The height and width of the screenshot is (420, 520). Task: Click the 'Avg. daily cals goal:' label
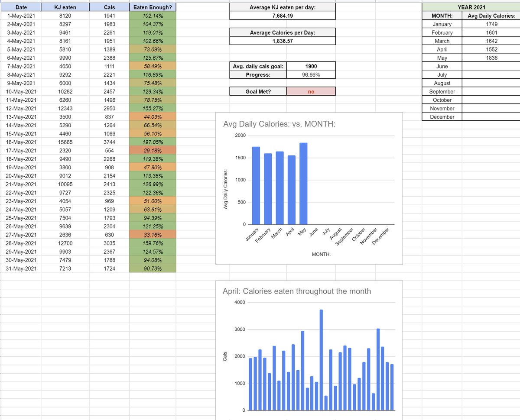tap(258, 66)
